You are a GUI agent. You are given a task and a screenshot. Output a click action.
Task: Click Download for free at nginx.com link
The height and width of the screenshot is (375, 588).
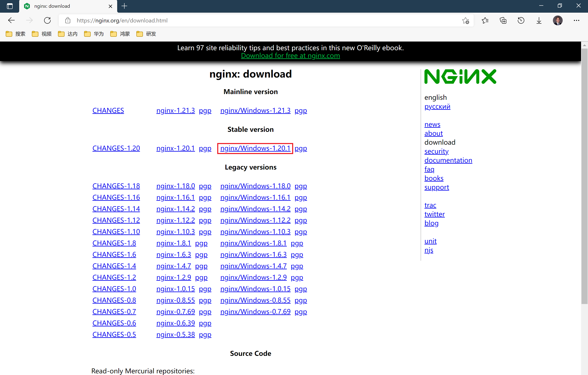[290, 56]
